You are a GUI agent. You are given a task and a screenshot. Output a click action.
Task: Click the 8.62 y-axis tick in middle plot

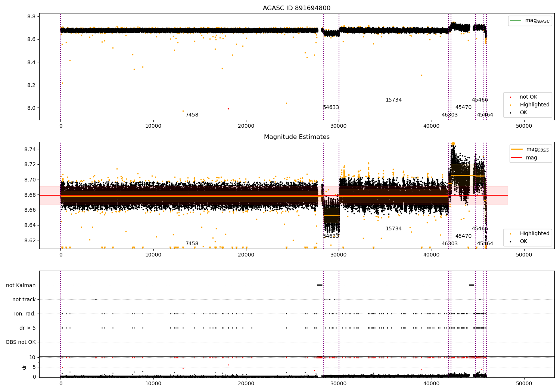pyautogui.click(x=30, y=240)
